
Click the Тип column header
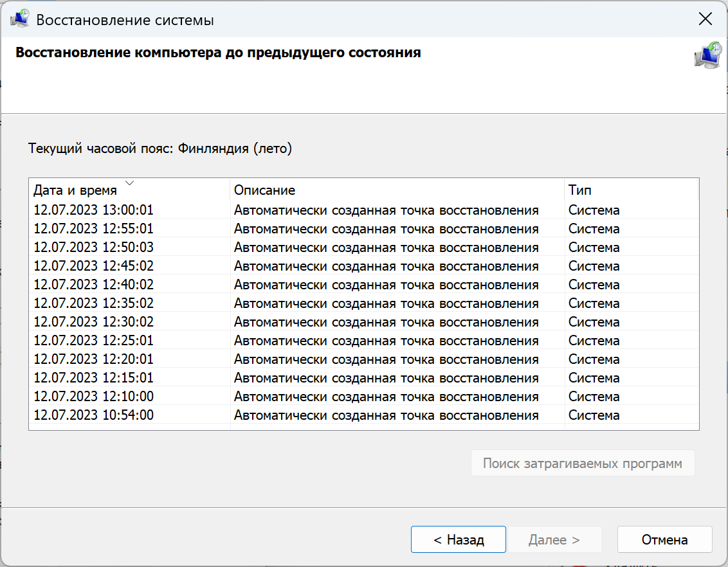(631, 190)
